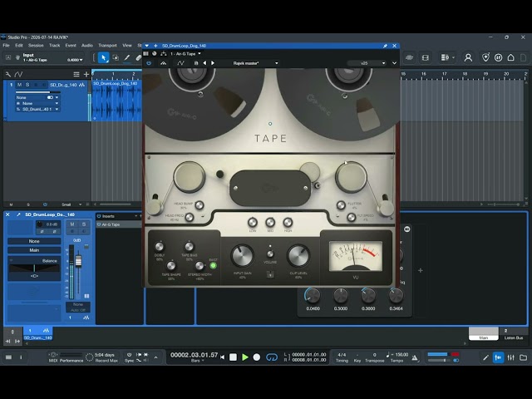Expand the plugin header chevron at far right
Screen dimensions: 532x399
point(394,63)
